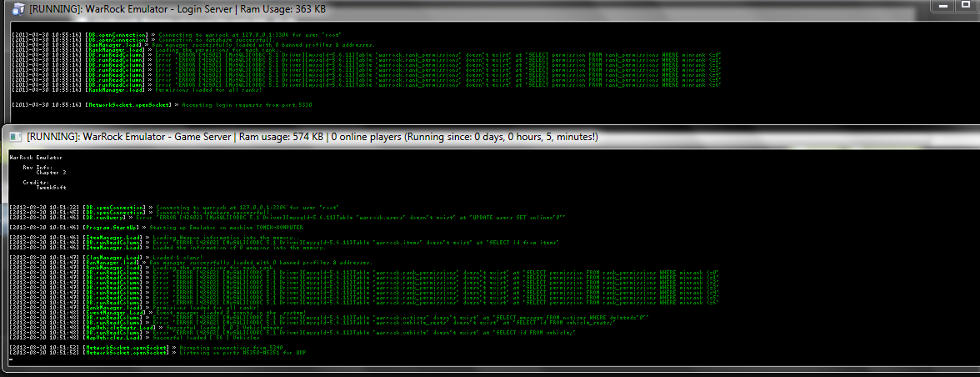Click the '[Program.StartUp]' tag

coord(113,228)
